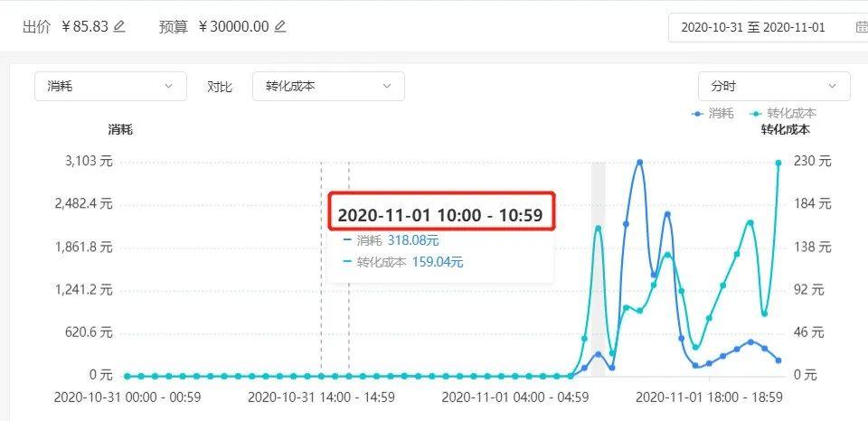Click the left axis tick 1,241.2 元
This screenshot has height=421, width=868.
click(83, 289)
